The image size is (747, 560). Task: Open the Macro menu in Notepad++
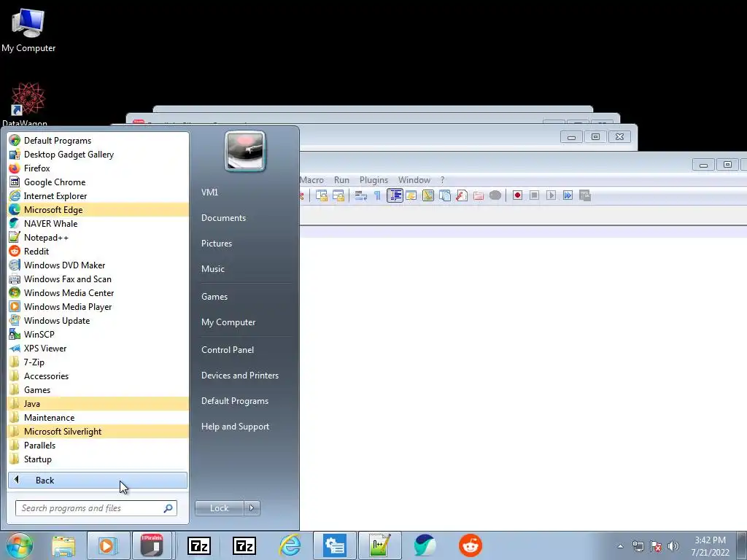pos(312,180)
